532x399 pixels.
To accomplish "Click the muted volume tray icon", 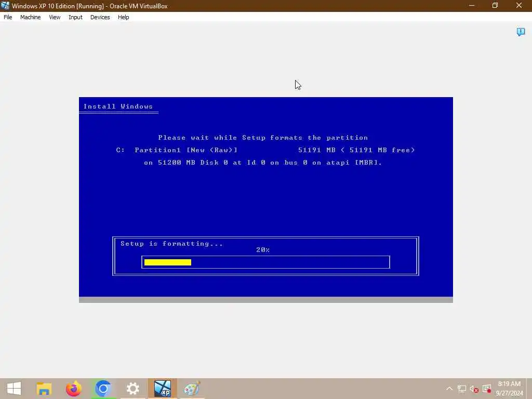I will 474,389.
